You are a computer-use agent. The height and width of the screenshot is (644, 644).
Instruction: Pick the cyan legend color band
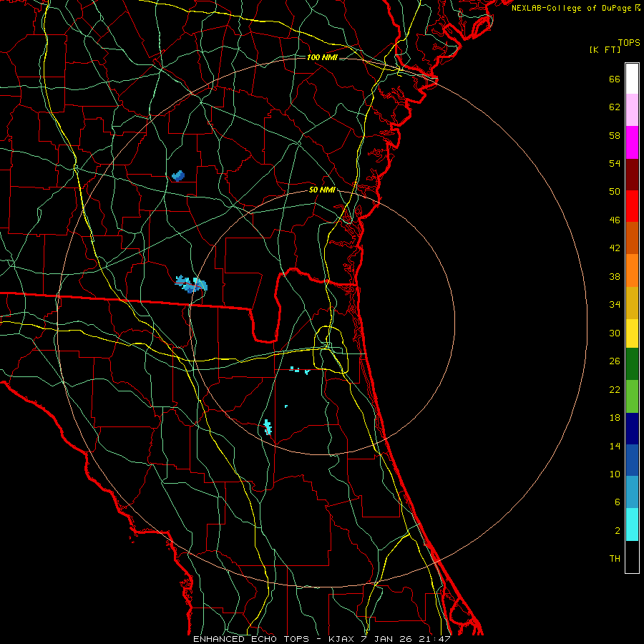[632, 525]
